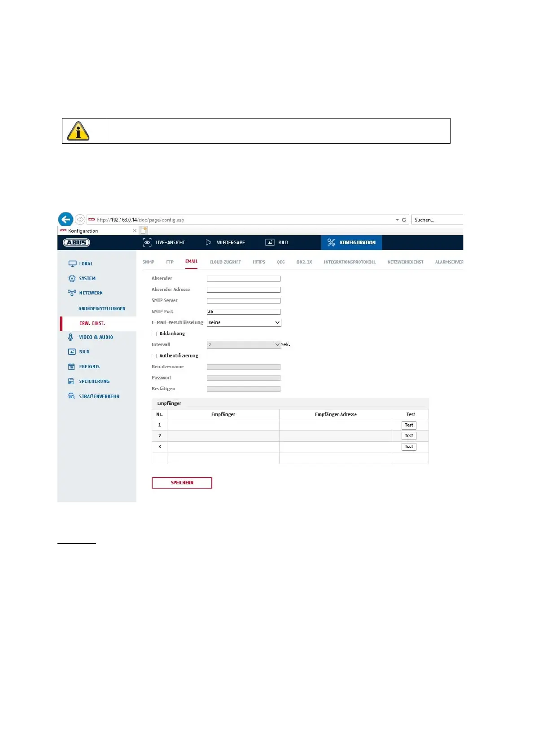The width and height of the screenshot is (534, 756).
Task: Click the Empfänger Adresse cell of row 2
Action: 336,436
